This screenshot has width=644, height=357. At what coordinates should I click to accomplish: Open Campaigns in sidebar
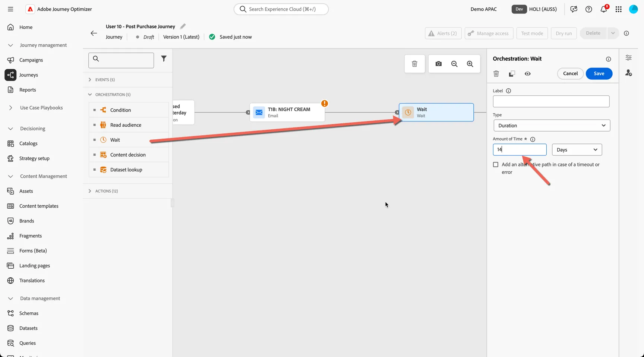click(x=31, y=60)
